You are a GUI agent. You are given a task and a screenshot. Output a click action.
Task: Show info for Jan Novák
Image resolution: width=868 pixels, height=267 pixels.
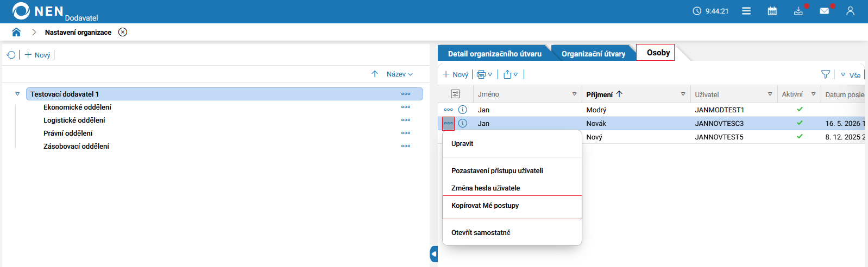tap(463, 123)
